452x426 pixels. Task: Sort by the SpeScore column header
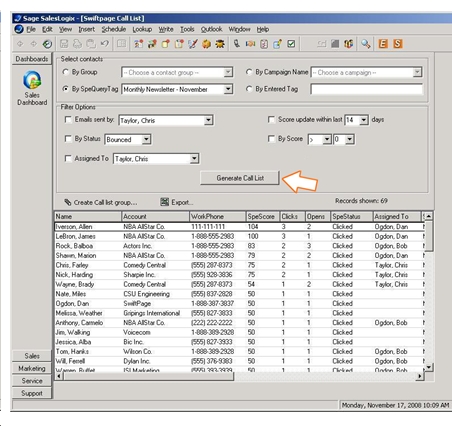point(262,216)
